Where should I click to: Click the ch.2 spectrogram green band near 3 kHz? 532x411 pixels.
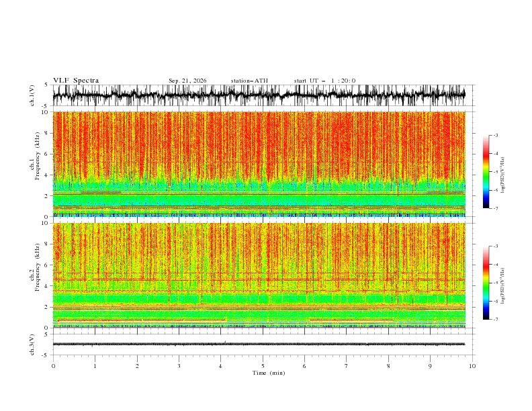[259, 300]
